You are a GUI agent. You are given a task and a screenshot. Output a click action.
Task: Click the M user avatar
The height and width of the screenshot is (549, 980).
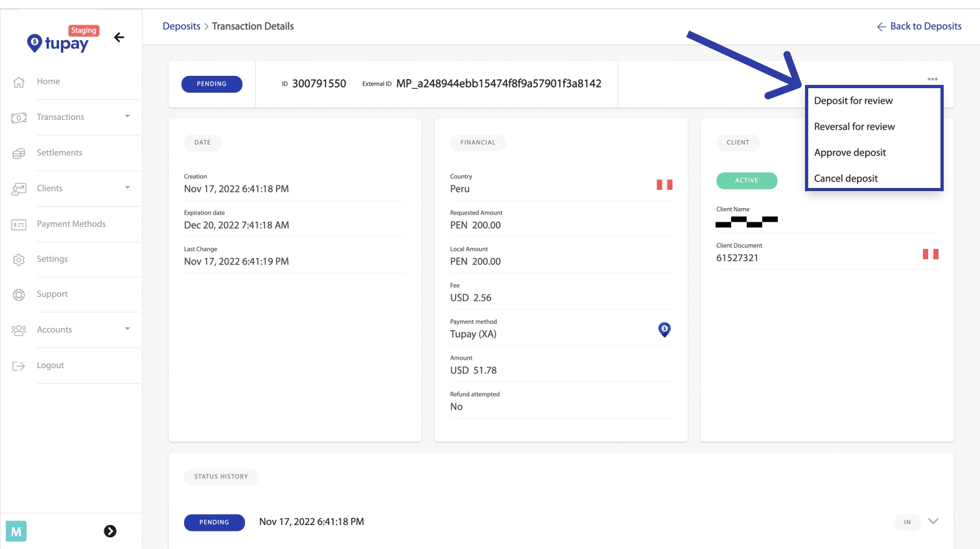[16, 531]
